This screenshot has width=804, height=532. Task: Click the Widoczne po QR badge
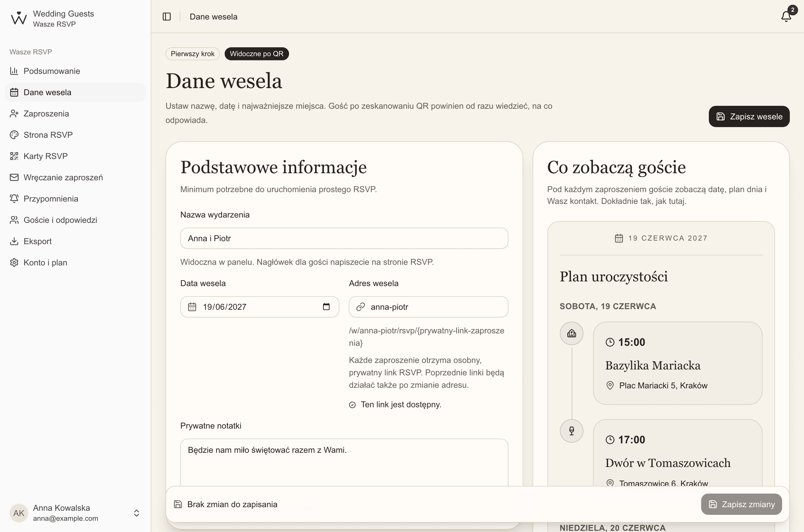[257, 53]
